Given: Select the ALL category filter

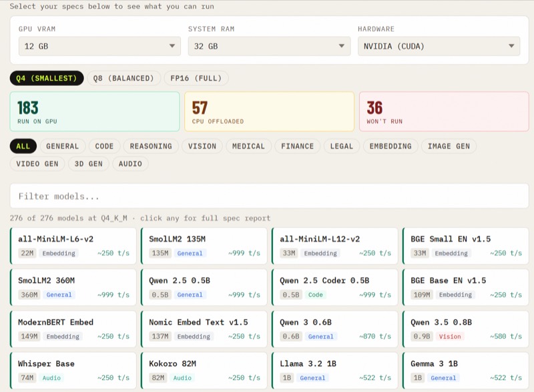Looking at the screenshot, I should pyautogui.click(x=23, y=146).
